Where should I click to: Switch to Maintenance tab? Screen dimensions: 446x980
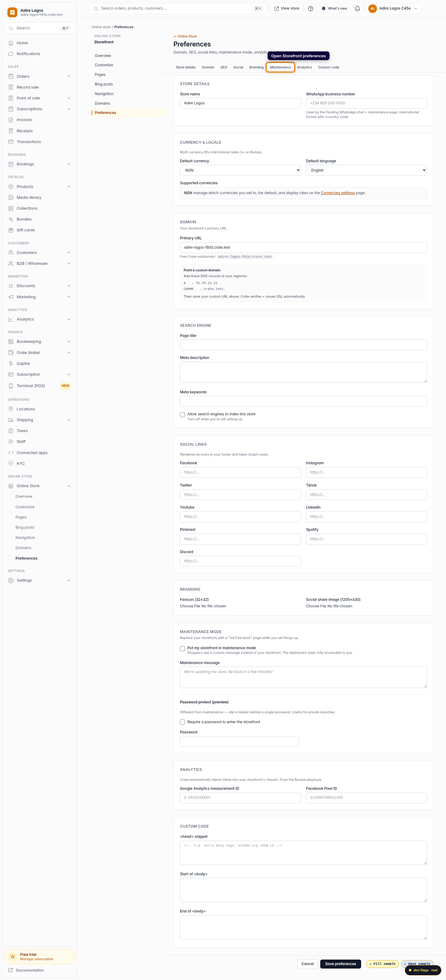(281, 67)
